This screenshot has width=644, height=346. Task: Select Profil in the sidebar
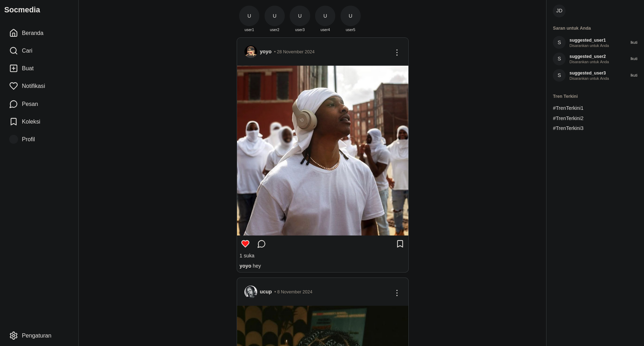tap(28, 139)
